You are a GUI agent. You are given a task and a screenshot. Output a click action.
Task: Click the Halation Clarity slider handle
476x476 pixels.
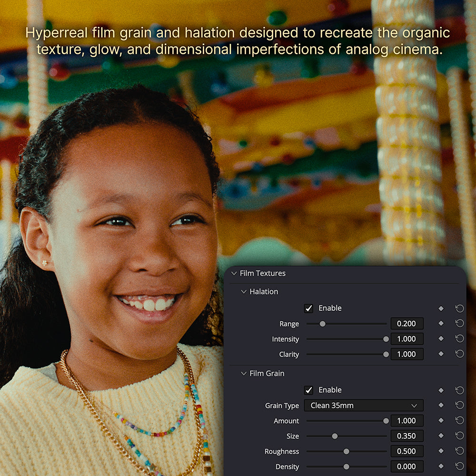(386, 354)
